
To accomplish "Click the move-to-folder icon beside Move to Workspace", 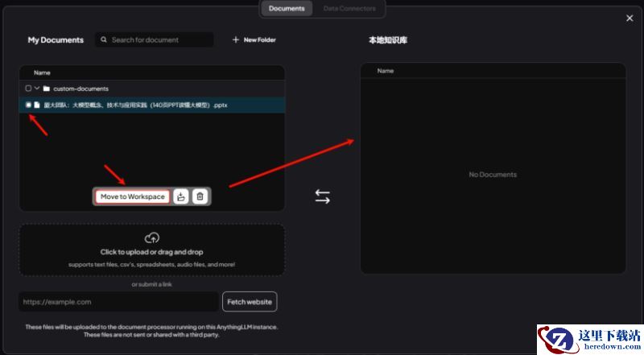I will [x=181, y=196].
